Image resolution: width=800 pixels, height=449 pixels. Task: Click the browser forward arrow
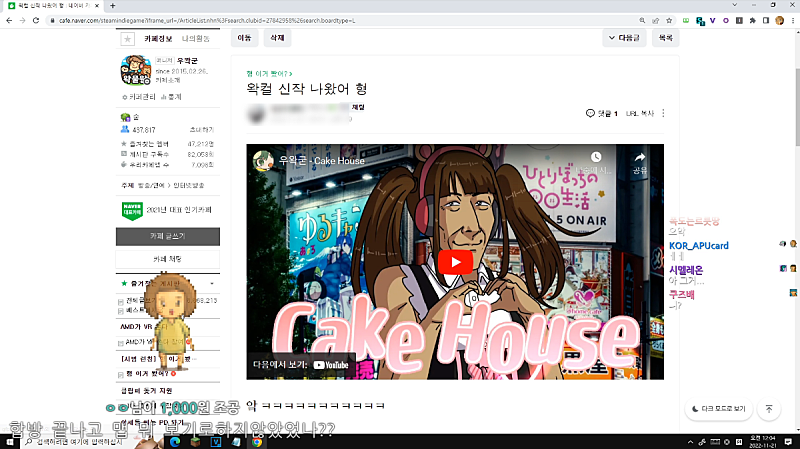pos(22,20)
